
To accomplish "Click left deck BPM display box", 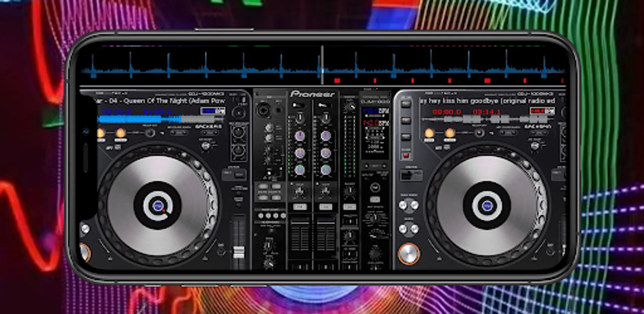I will [213, 111].
